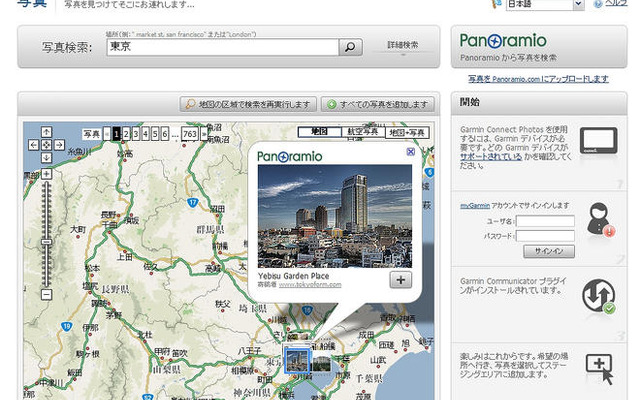Click the Garmin Communicator plugin icon
640x400 pixels.
coord(599,296)
